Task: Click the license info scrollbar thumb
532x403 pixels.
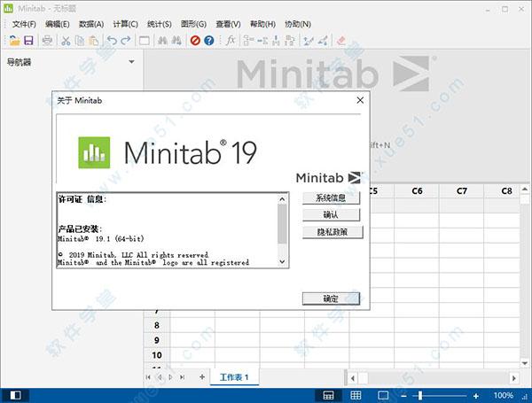Action: (282, 224)
